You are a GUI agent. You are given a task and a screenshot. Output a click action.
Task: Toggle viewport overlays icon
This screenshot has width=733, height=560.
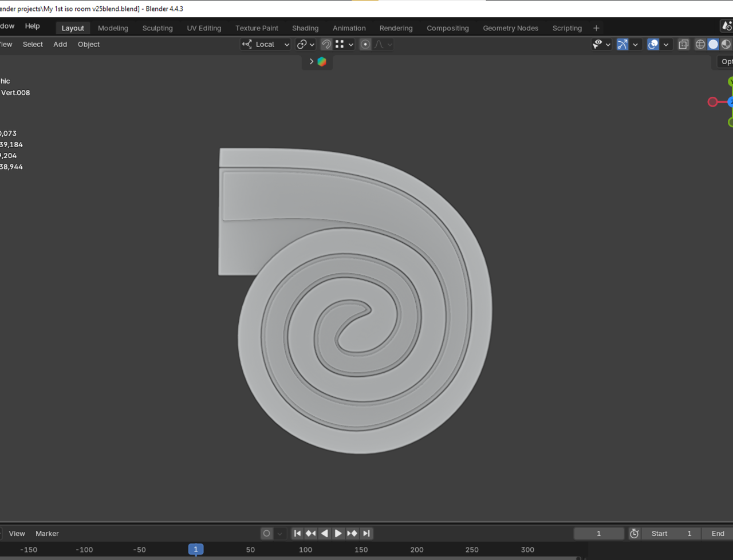tap(653, 45)
